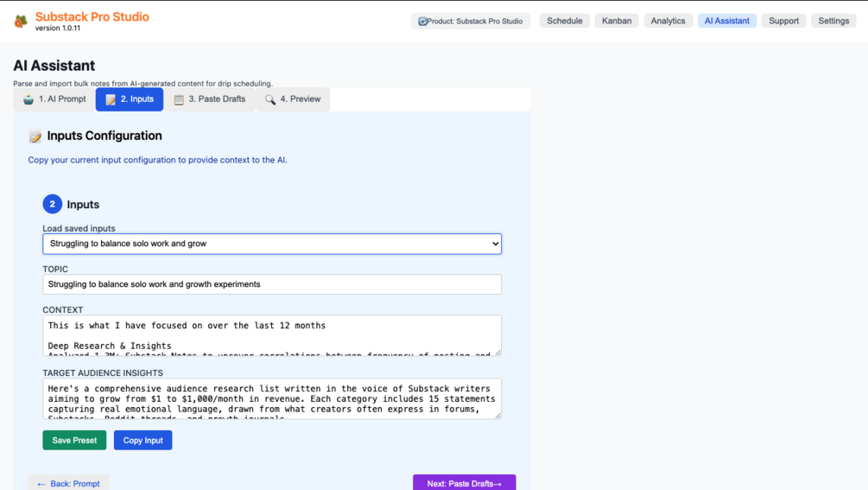Click the Product: Substack Pro Studio button
Viewport: 868px width, 490px height.
click(x=471, y=21)
